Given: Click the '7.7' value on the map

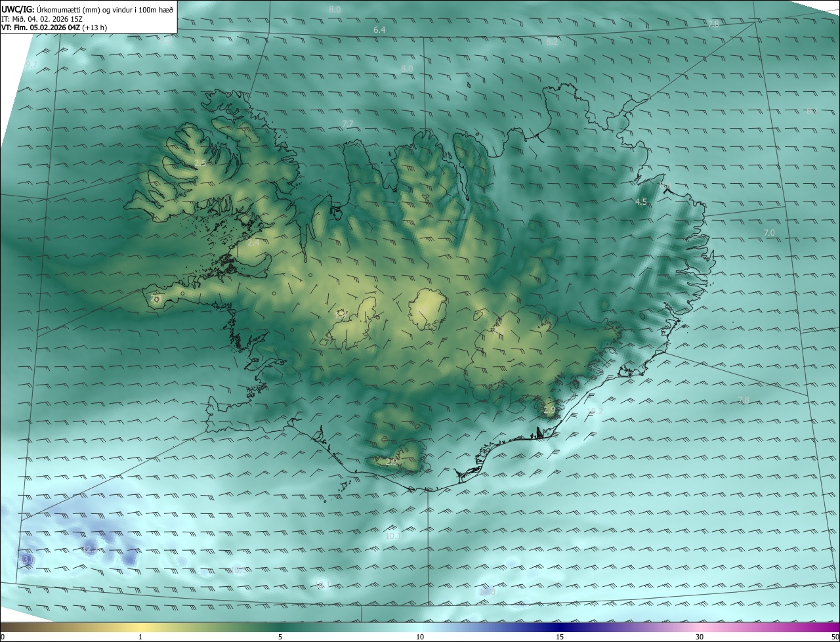Looking at the screenshot, I should [x=348, y=124].
